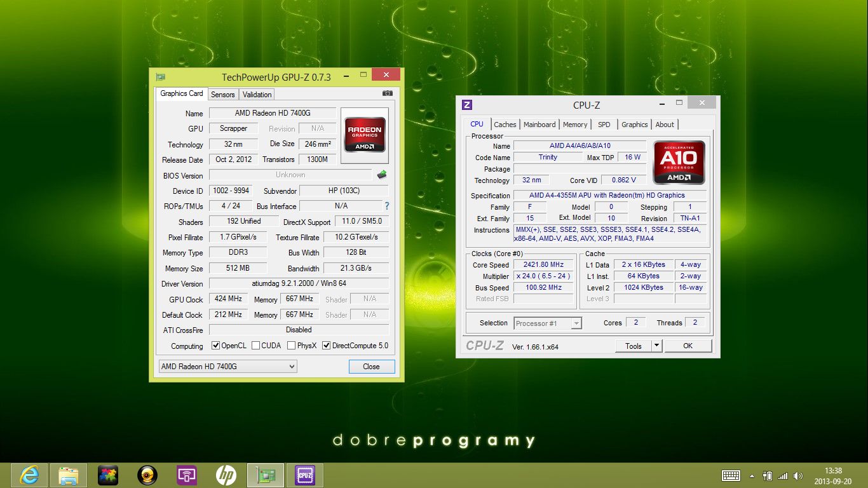
Task: Toggle the PhysX checkbox
Action: [291, 346]
